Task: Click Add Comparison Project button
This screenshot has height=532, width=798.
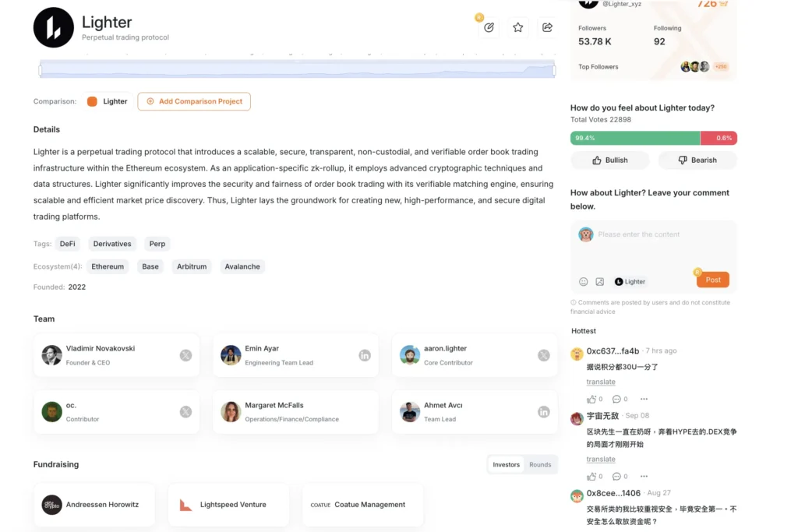Action: [194, 101]
